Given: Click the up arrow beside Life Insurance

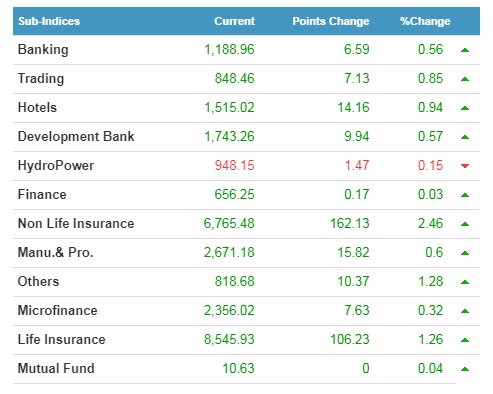Looking at the screenshot, I should point(465,340).
